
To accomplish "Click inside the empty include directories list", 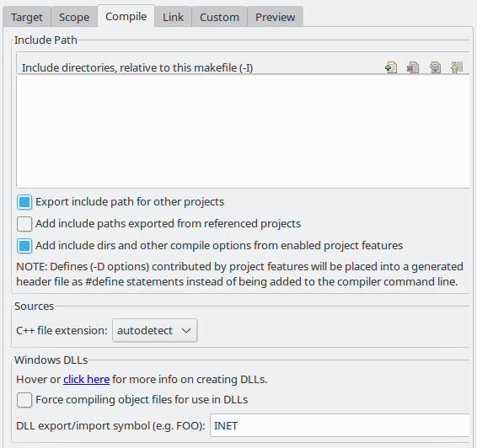I will coord(243,131).
